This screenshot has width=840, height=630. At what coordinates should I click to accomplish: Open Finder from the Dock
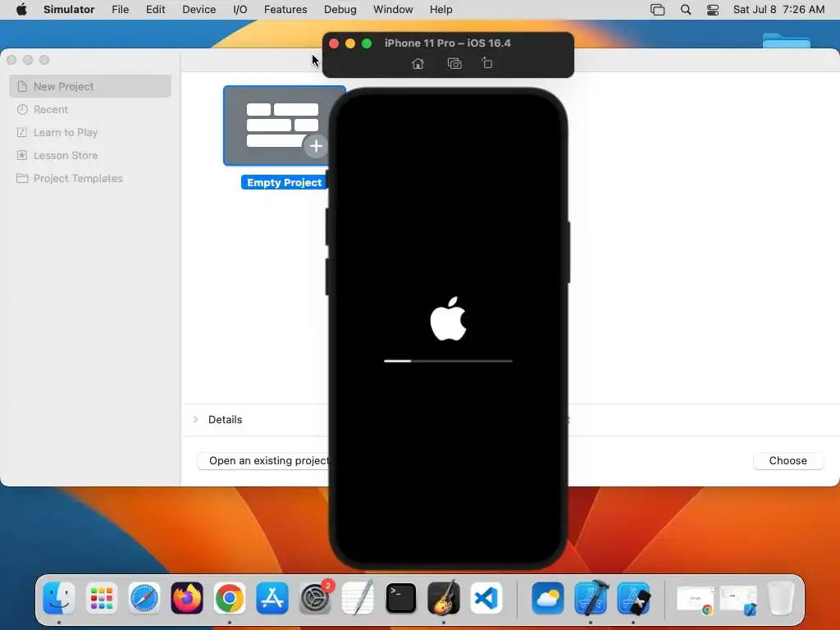pyautogui.click(x=59, y=598)
